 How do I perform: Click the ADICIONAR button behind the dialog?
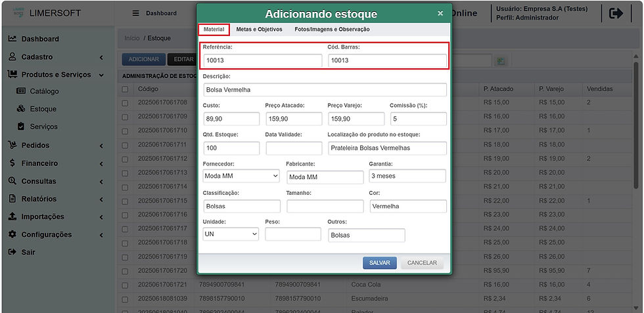143,60
